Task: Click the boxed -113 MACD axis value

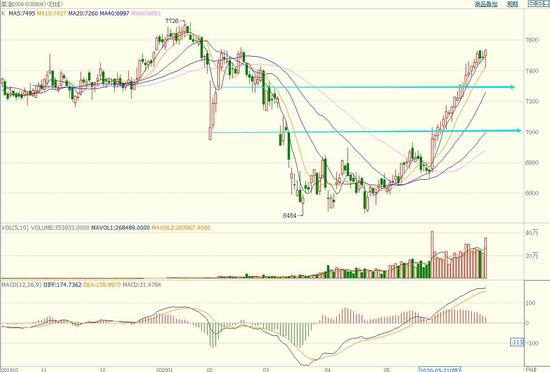Action: (518, 342)
